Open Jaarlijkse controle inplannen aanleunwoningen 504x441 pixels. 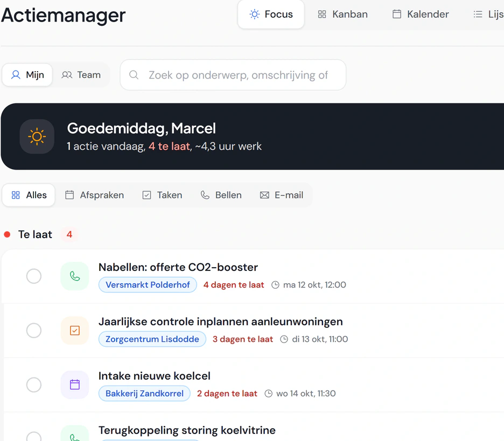(x=221, y=322)
